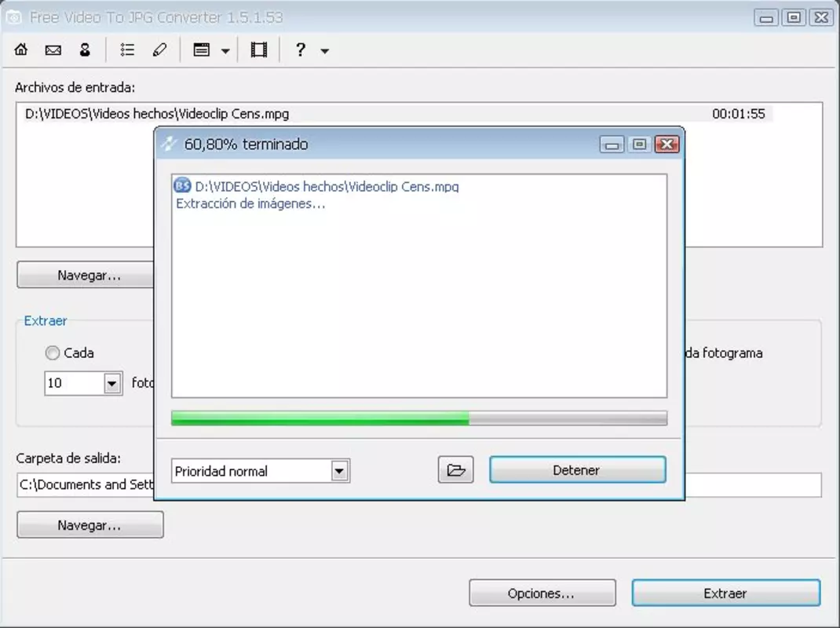Open the 10 frames dropdown arrow
The width and height of the screenshot is (840, 628).
pyautogui.click(x=112, y=383)
